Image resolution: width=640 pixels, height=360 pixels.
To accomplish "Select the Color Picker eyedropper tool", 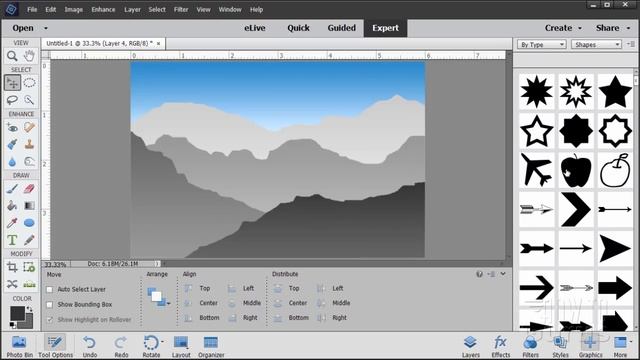I will (12, 223).
